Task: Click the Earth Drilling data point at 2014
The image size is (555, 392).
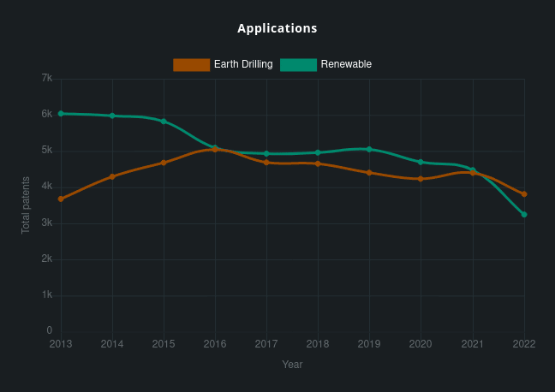Action: point(112,176)
